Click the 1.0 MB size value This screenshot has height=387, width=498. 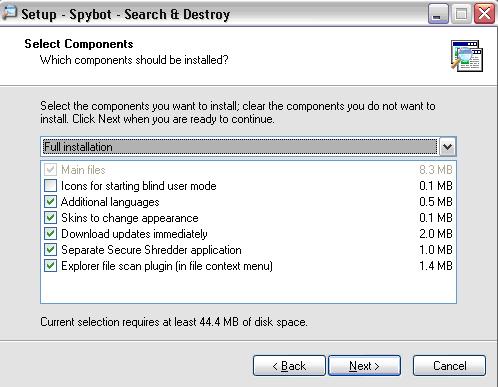point(436,250)
